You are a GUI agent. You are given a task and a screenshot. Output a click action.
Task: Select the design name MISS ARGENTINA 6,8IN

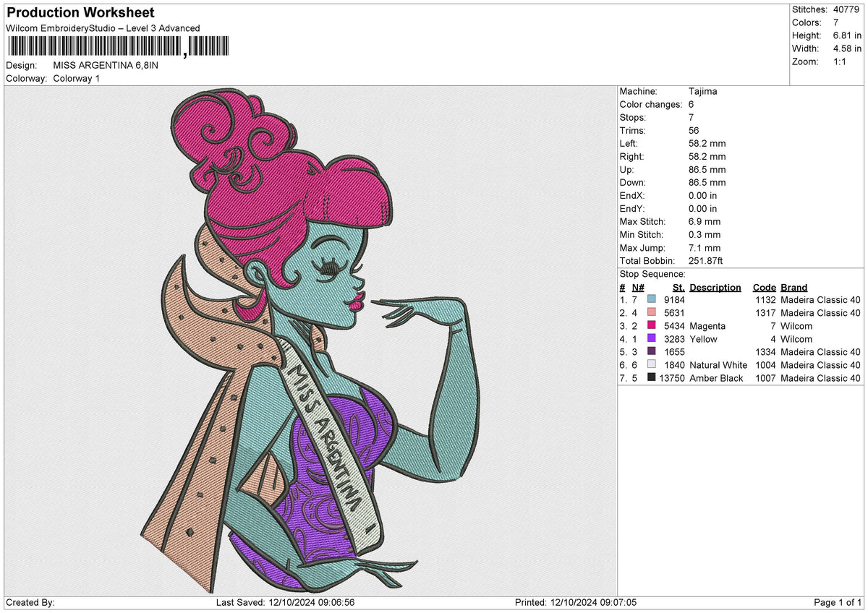tap(106, 66)
